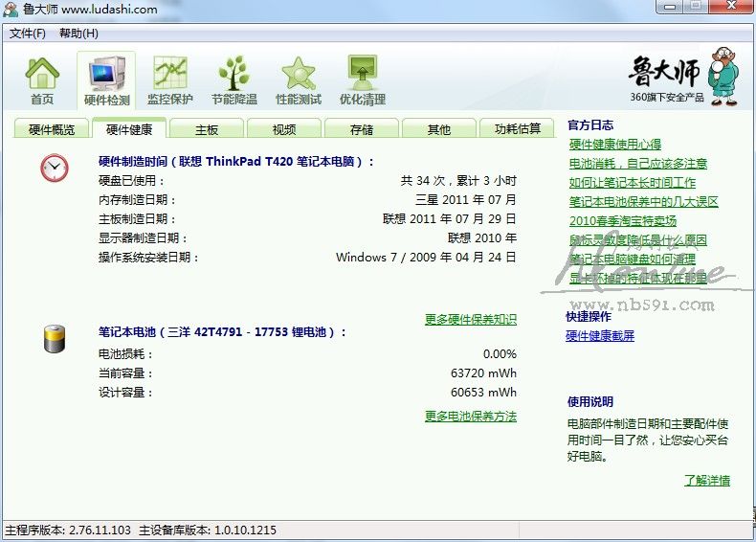
Task: Open the 节能降温 energy saving icon
Action: (x=234, y=79)
